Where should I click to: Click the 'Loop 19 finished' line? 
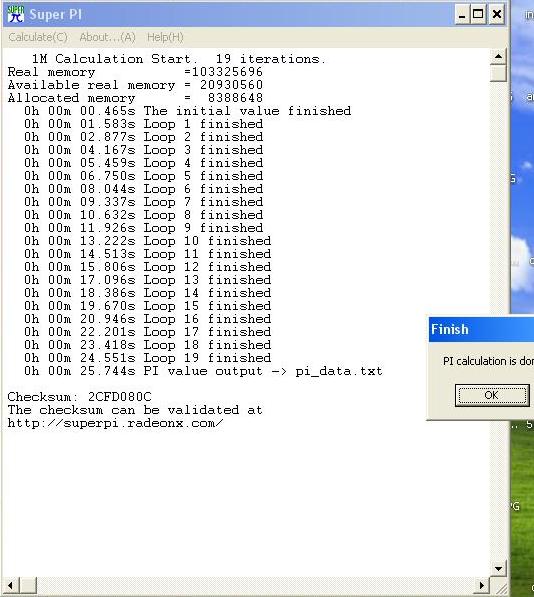click(147, 358)
